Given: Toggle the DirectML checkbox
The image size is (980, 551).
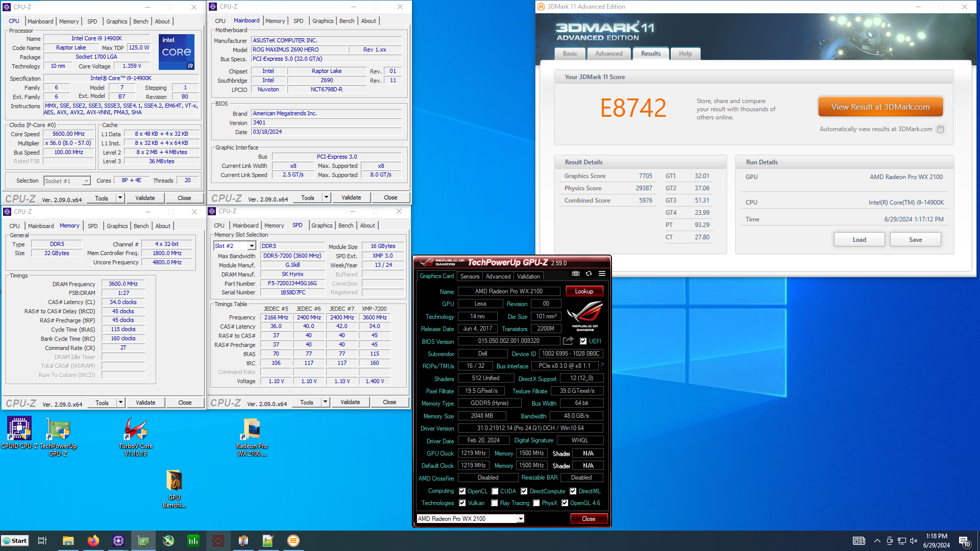Looking at the screenshot, I should pyautogui.click(x=573, y=491).
